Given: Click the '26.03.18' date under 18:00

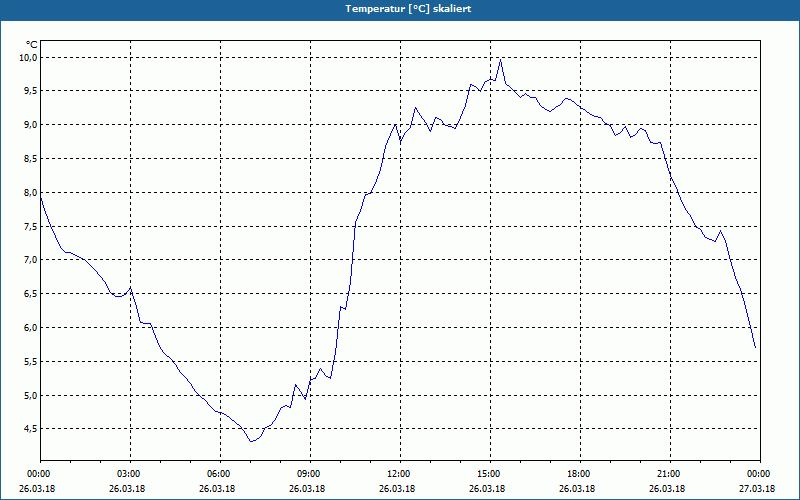Looking at the screenshot, I should [577, 488].
